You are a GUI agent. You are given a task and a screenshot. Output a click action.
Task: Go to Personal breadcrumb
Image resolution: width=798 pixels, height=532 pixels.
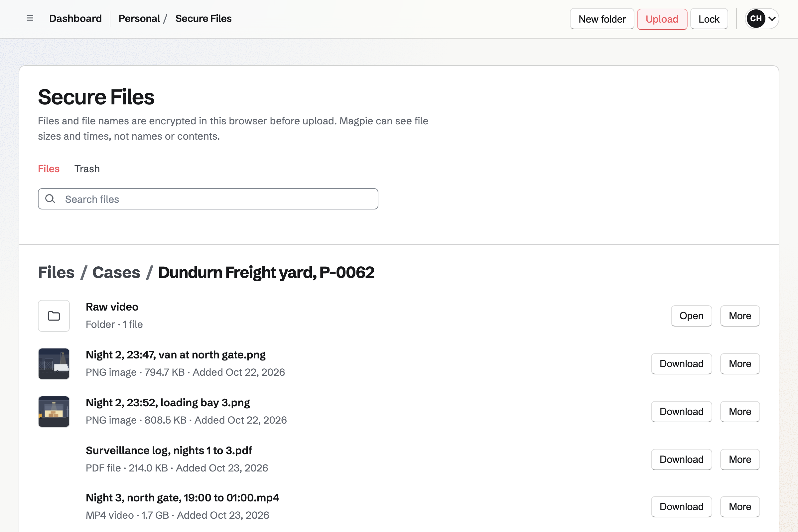pyautogui.click(x=139, y=19)
